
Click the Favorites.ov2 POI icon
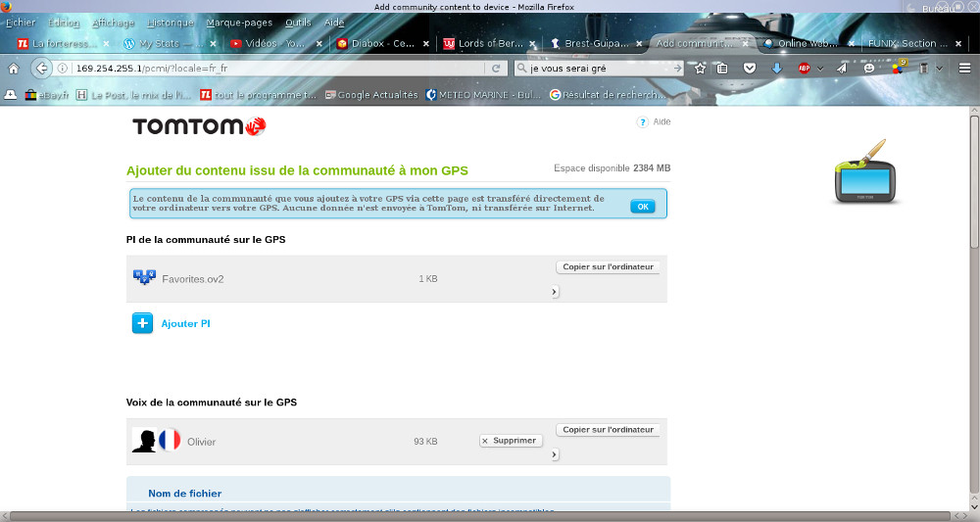pyautogui.click(x=144, y=277)
